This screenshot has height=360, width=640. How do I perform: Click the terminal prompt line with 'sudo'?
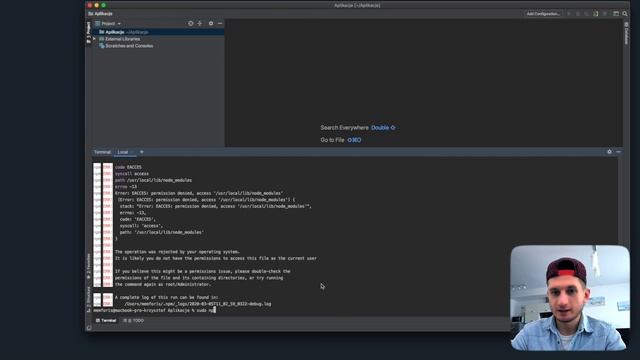(154, 310)
